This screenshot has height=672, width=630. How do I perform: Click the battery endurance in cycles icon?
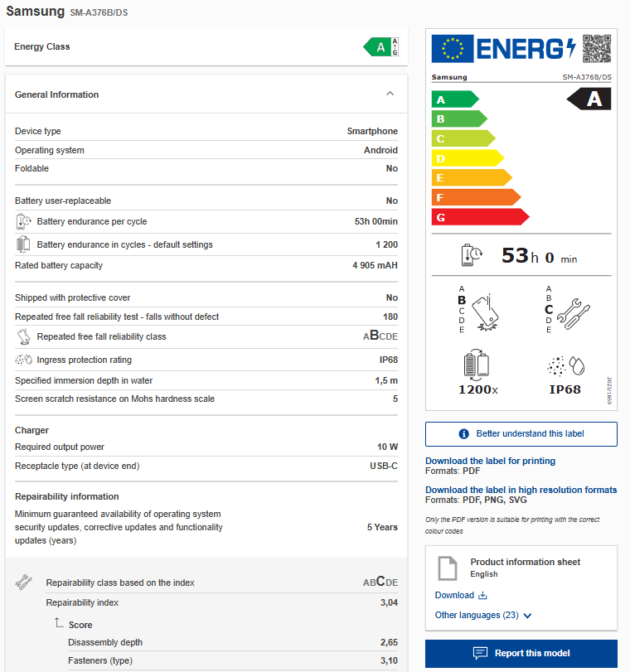coord(23,244)
